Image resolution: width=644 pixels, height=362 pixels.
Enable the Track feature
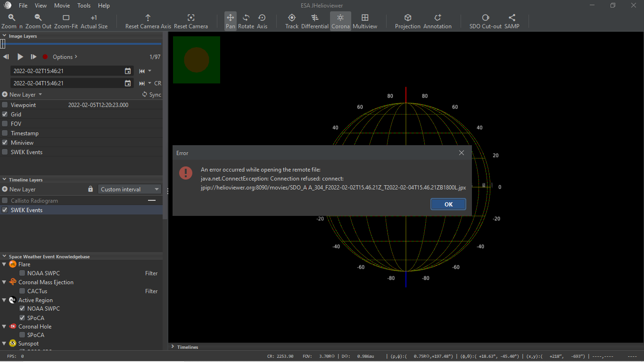coord(292,21)
